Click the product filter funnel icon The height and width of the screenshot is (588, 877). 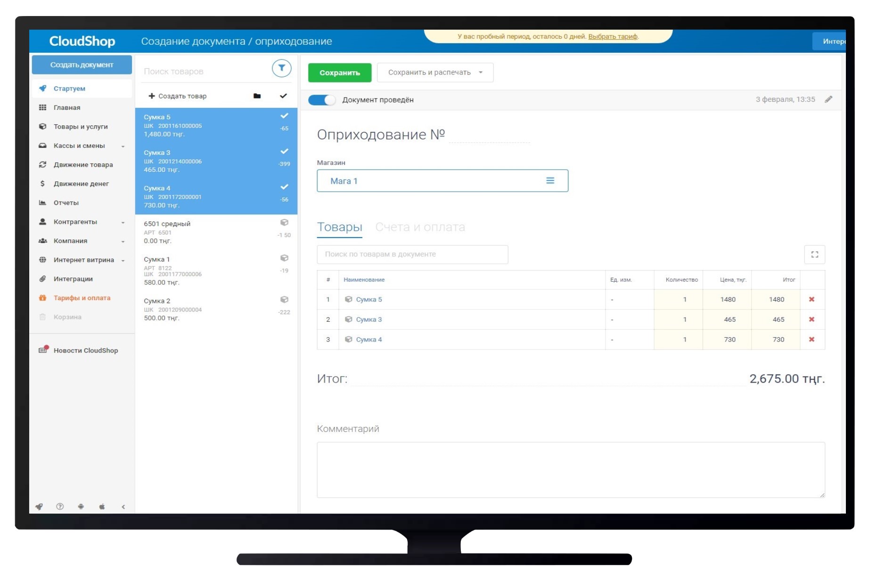click(x=281, y=68)
